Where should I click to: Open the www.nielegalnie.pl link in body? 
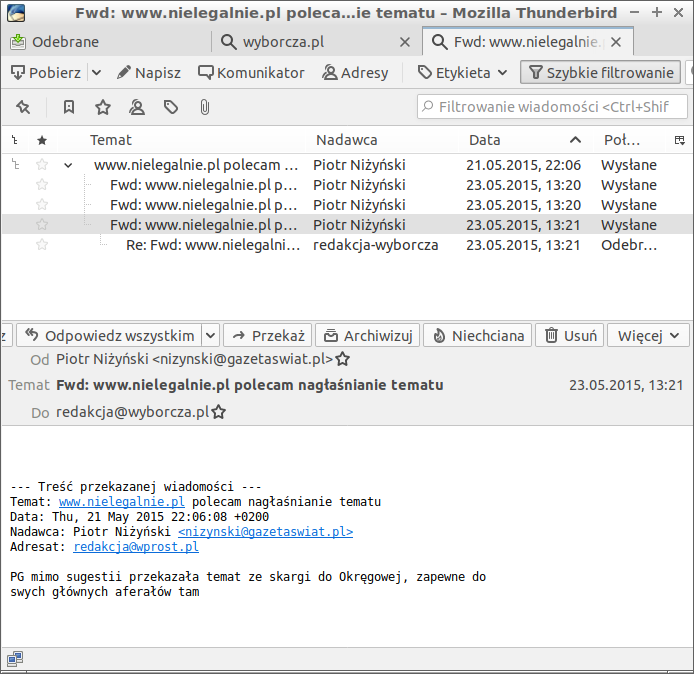point(122,502)
